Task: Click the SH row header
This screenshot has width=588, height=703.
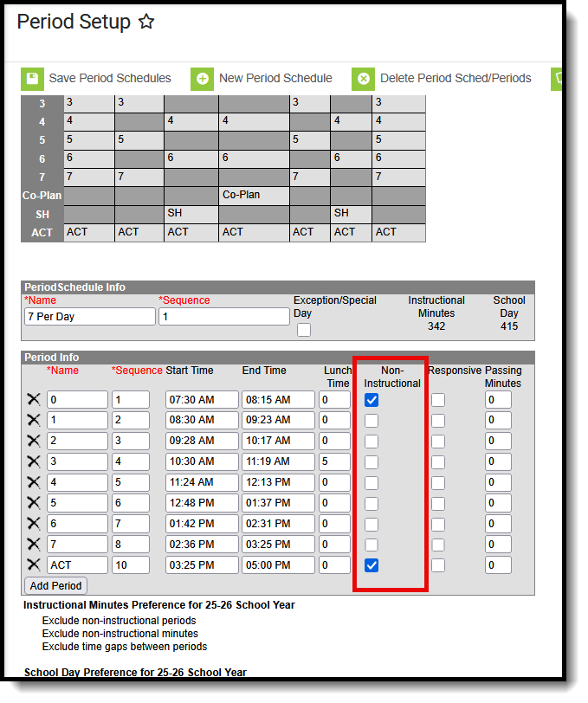Action: [x=42, y=215]
